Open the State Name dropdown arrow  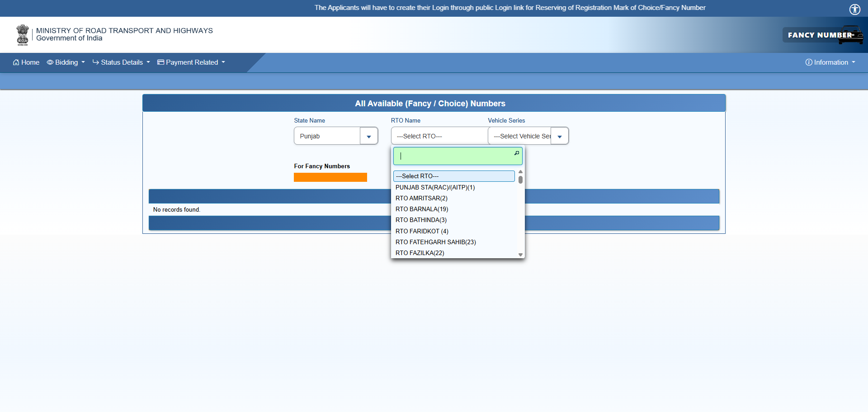coord(369,136)
